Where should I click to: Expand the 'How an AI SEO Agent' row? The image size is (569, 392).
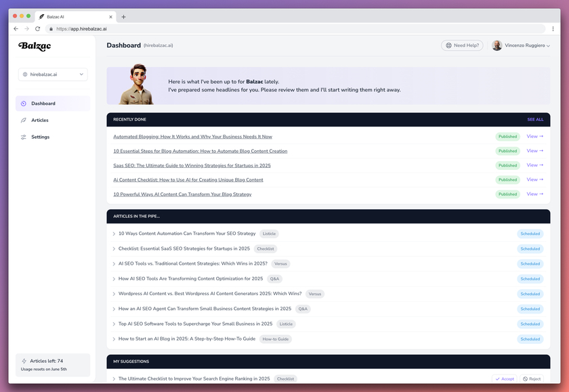[x=114, y=309]
